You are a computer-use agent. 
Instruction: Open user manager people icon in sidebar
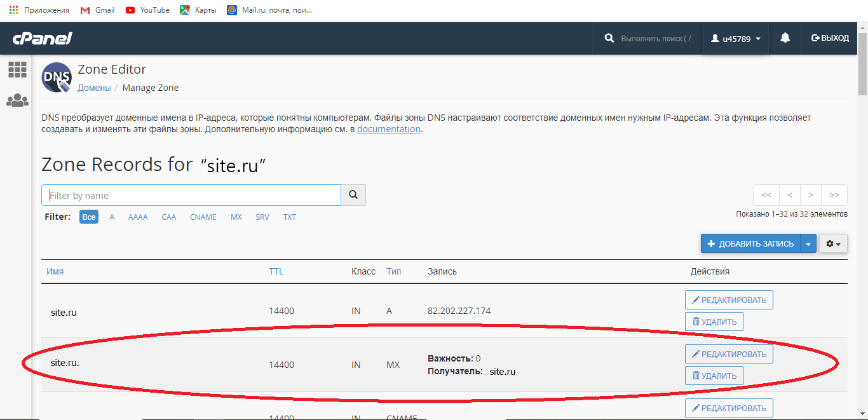click(17, 100)
